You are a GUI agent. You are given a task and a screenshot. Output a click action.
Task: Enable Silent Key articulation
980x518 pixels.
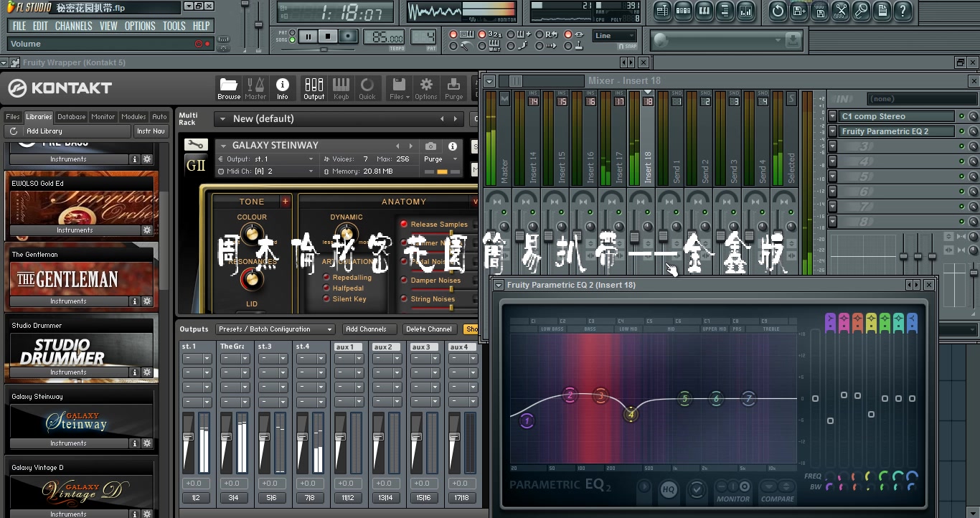tap(326, 299)
